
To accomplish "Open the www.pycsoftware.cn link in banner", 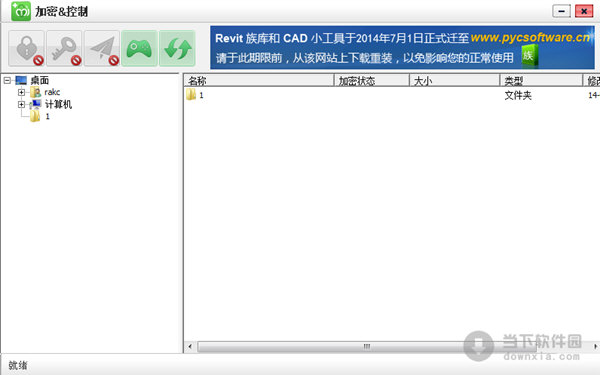I will (530, 38).
